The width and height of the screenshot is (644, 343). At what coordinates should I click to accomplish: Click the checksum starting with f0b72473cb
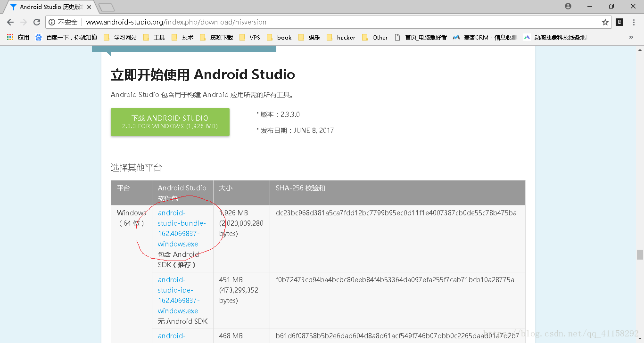pos(395,280)
